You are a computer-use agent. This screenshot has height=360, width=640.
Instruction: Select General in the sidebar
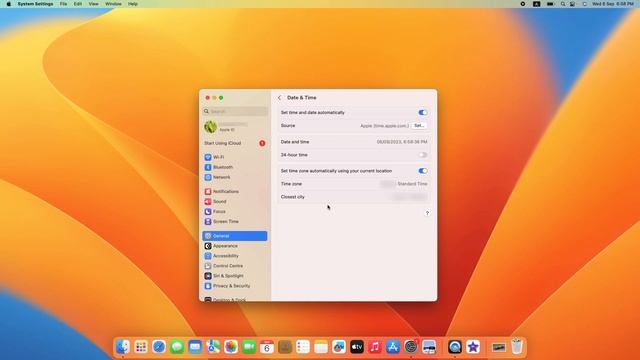tap(235, 236)
